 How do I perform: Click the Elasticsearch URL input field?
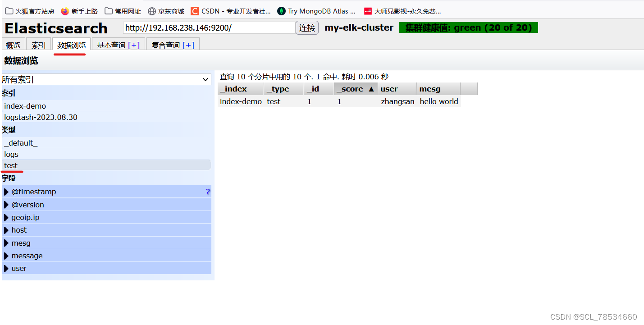pyautogui.click(x=209, y=28)
